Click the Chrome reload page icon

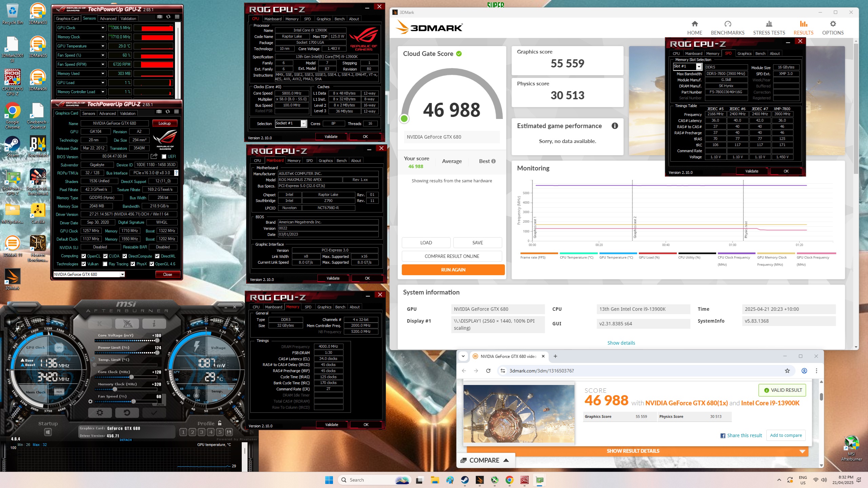[488, 371]
